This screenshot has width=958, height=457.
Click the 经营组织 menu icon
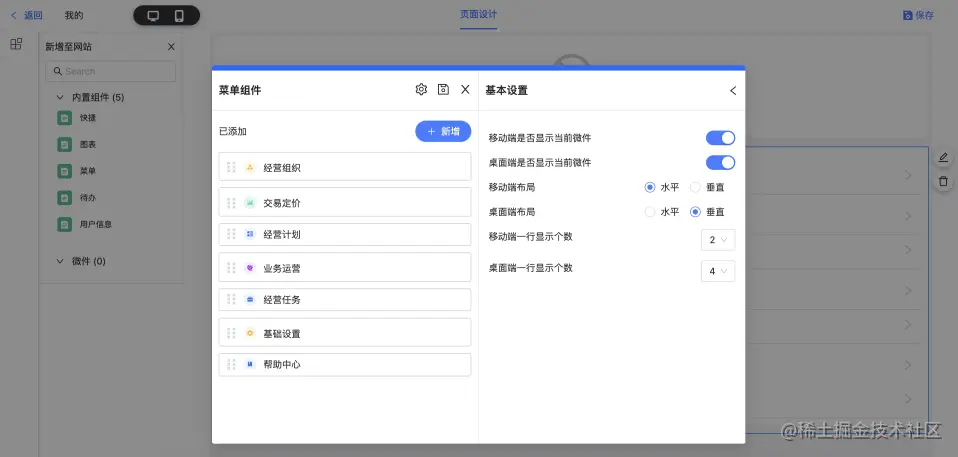pos(250,167)
